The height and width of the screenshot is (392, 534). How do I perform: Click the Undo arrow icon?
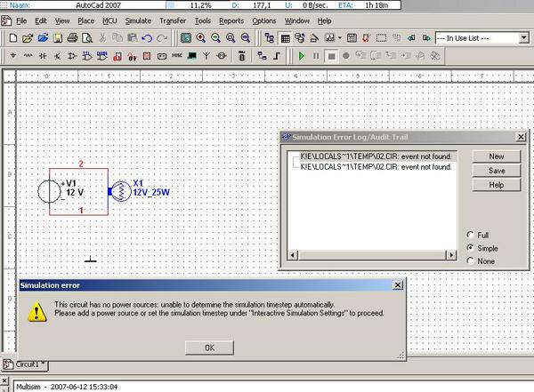(148, 38)
